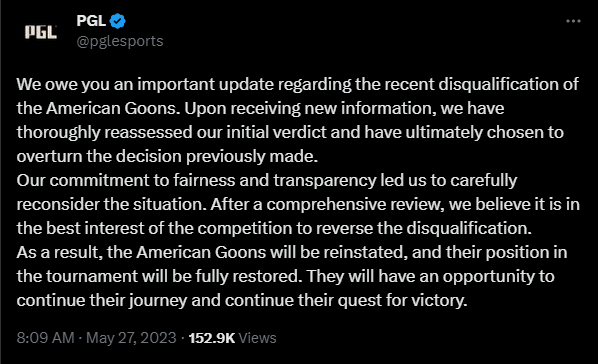Open the PGL profile avatar logo
Viewport: 598px width, 364px height.
(41, 32)
